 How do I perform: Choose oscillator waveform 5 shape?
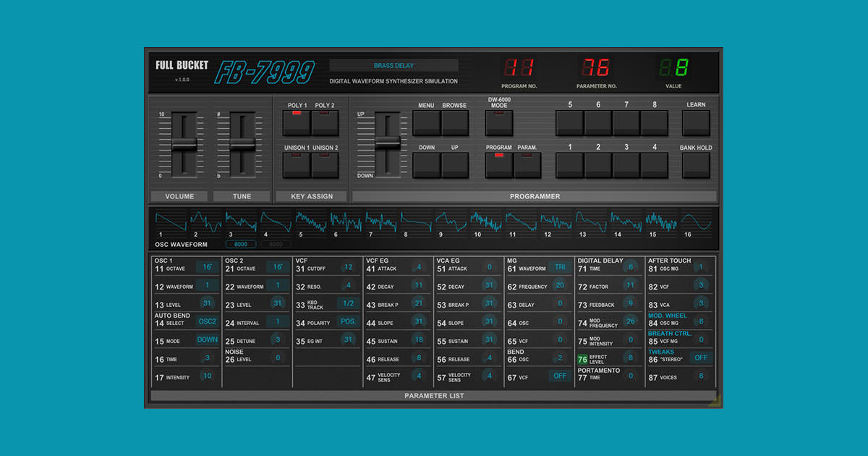[x=310, y=221]
